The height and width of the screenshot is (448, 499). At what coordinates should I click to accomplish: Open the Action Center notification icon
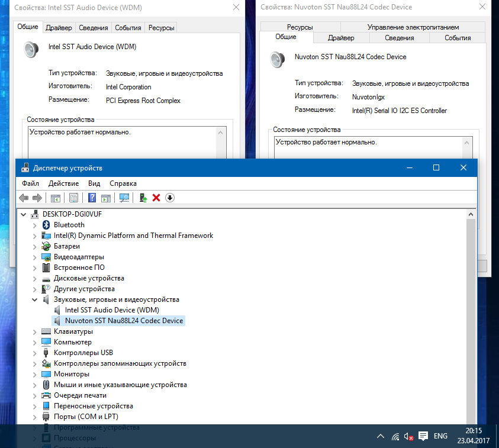tap(423, 436)
